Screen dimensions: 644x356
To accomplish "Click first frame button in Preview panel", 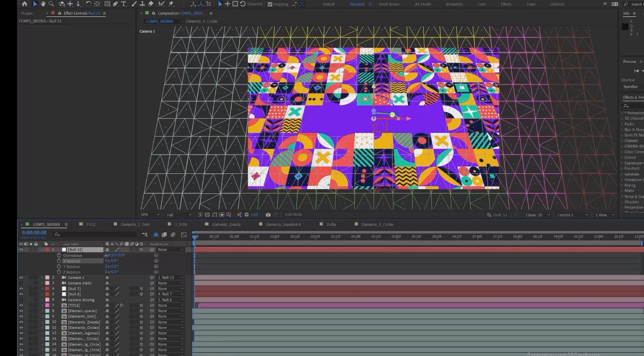I will 637,71.
